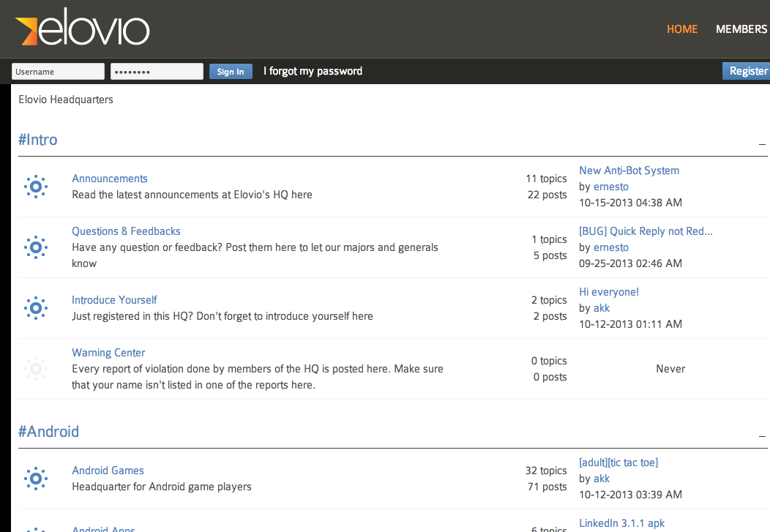Click the Announcements forum status icon
The image size is (770, 532).
[36, 187]
